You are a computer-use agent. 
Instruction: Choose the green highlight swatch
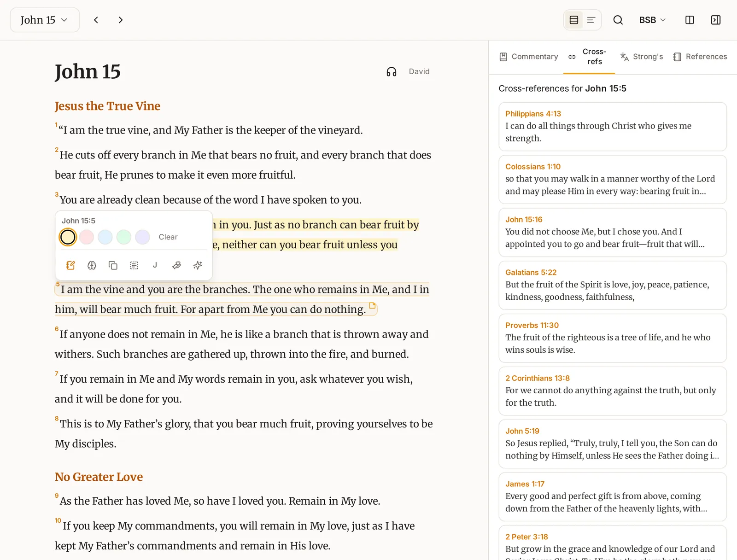point(124,237)
